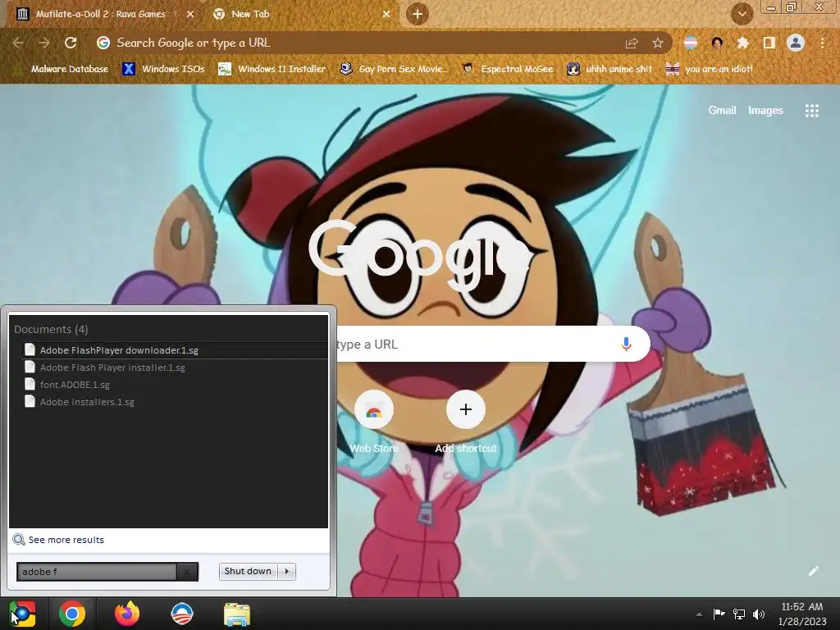Open the Google apps grid
The image size is (840, 630).
pos(811,111)
